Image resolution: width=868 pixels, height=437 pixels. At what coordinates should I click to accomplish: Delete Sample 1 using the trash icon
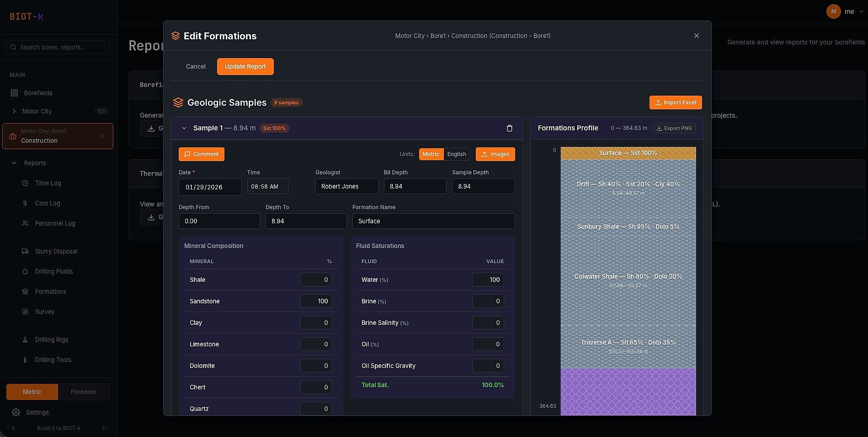tap(509, 128)
